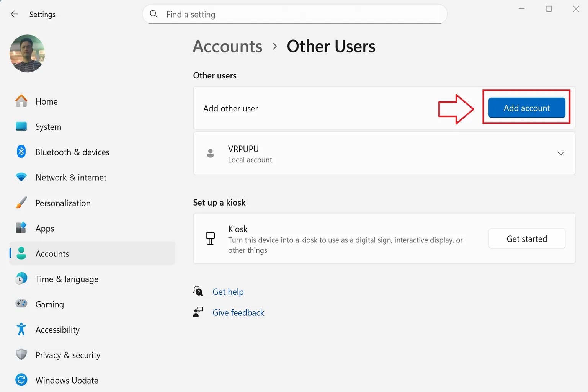Open the Give feedback link
588x392 pixels.
pyautogui.click(x=238, y=312)
